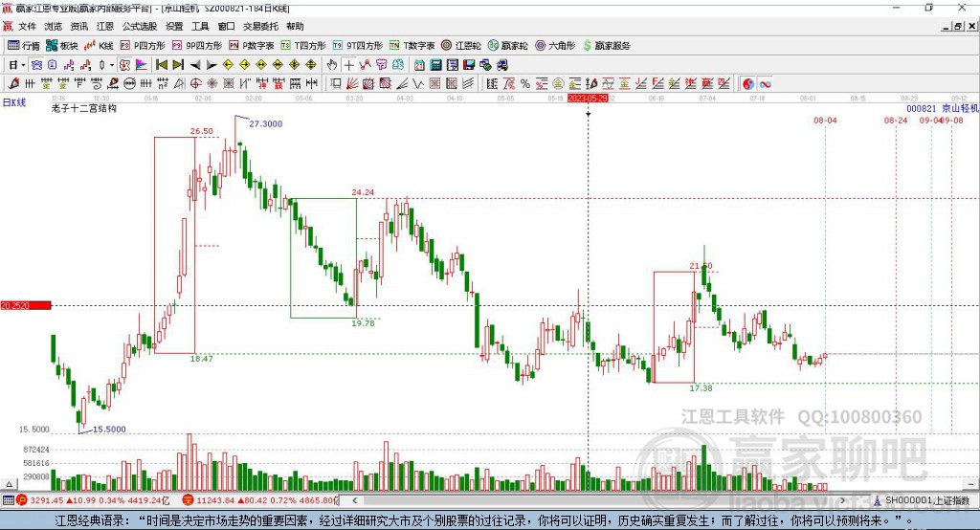The width and height of the screenshot is (980, 530).
Task: Click the 19.78 price label
Action: tap(363, 323)
